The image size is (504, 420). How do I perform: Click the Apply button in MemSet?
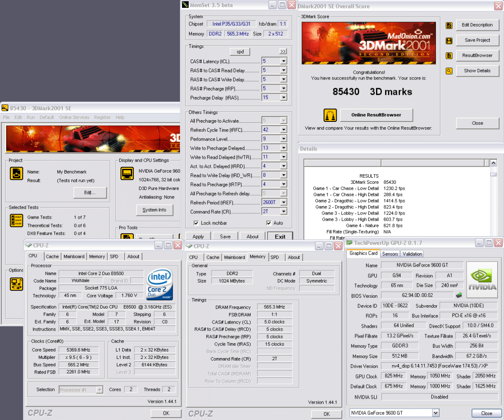[x=198, y=237]
